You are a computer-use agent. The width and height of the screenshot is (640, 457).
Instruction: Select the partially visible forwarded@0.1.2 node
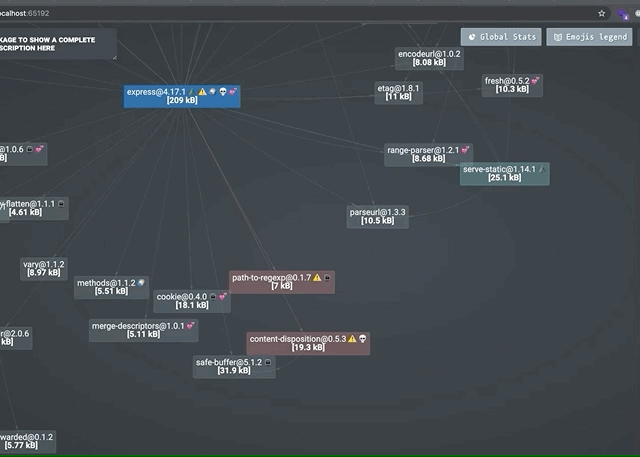coord(27,441)
